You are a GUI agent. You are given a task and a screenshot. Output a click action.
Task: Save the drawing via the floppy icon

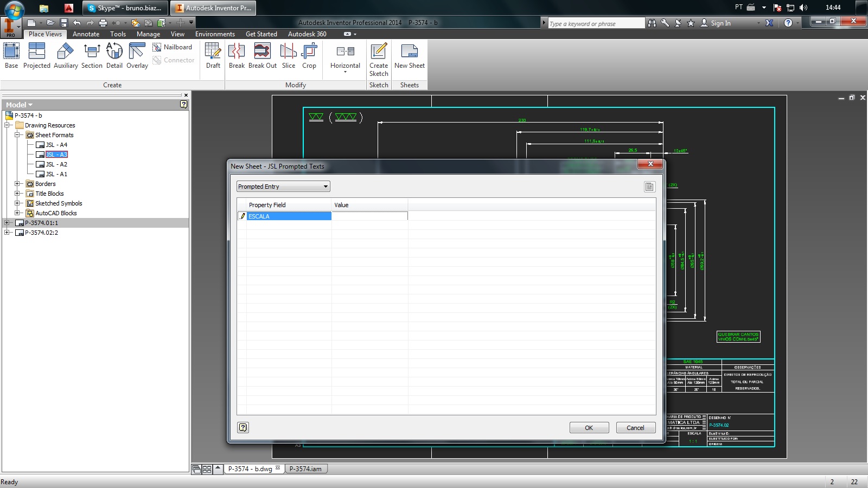click(64, 23)
